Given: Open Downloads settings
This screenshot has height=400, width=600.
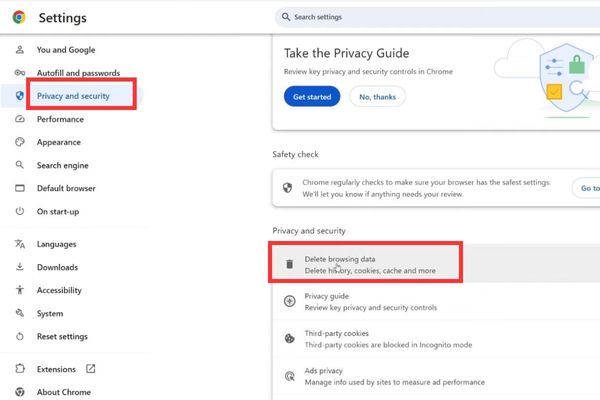Looking at the screenshot, I should [57, 267].
